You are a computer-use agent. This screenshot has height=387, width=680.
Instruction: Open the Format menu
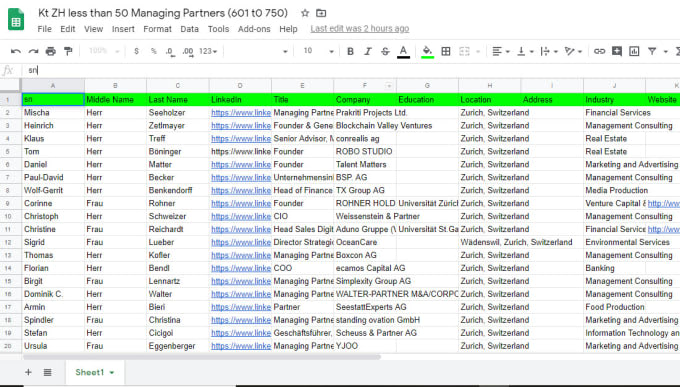(157, 29)
